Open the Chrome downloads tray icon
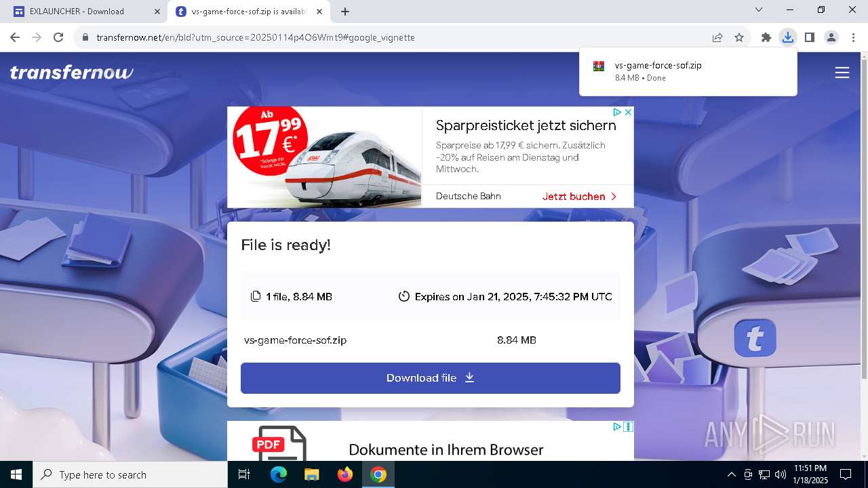 [x=787, y=37]
